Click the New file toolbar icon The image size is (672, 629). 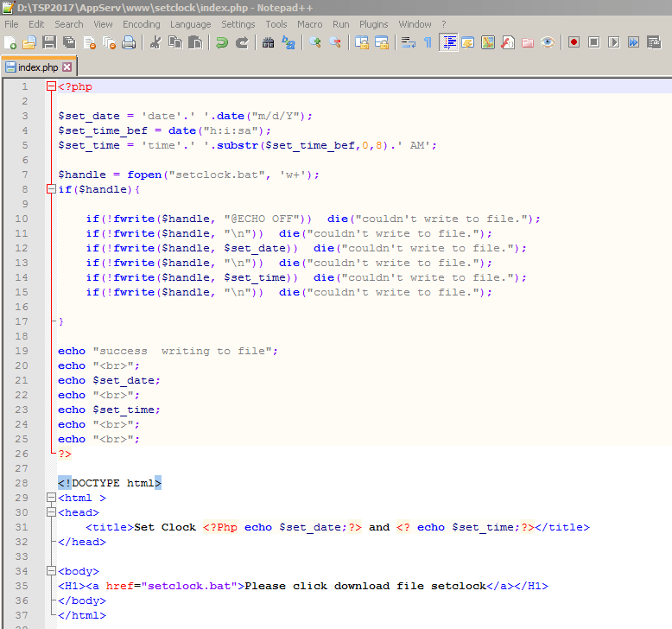click(10, 42)
